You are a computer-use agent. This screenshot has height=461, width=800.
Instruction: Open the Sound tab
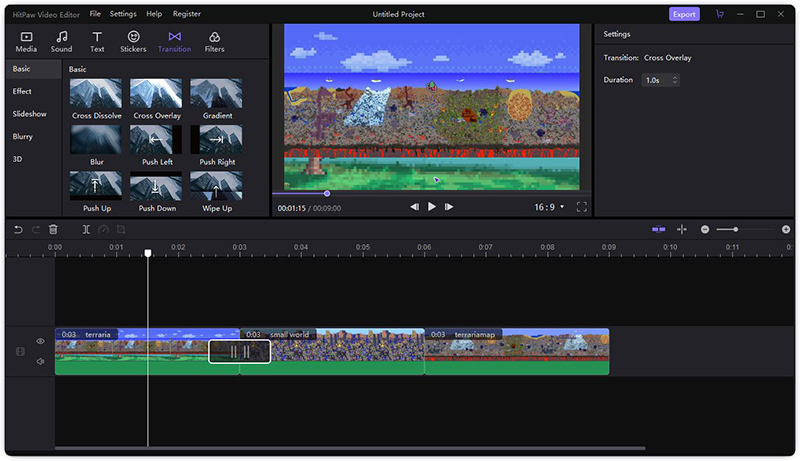(x=61, y=42)
